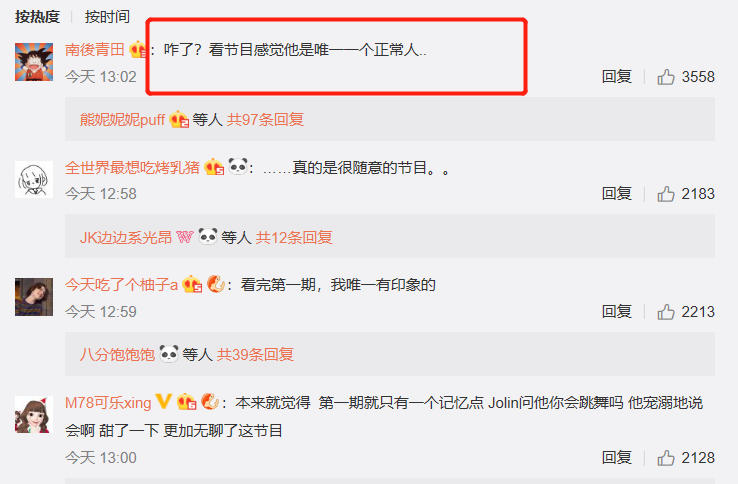Screen dimensions: 738x484
Task: Click crown badge next to 南後青田
Action: pyautogui.click(x=138, y=49)
